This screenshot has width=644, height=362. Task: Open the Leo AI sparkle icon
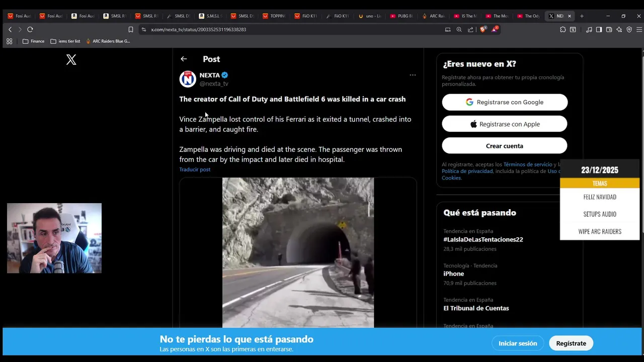coord(619,30)
